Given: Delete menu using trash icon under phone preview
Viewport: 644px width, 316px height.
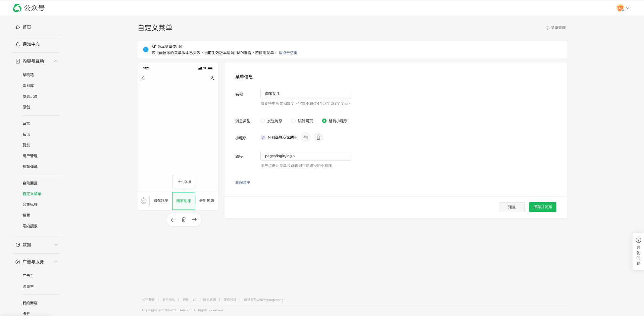Looking at the screenshot, I should pos(184,220).
